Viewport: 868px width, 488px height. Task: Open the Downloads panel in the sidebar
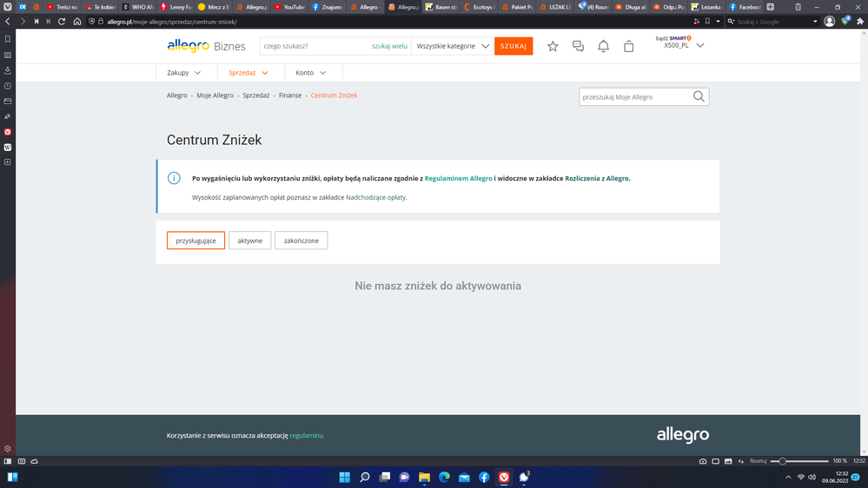point(8,70)
